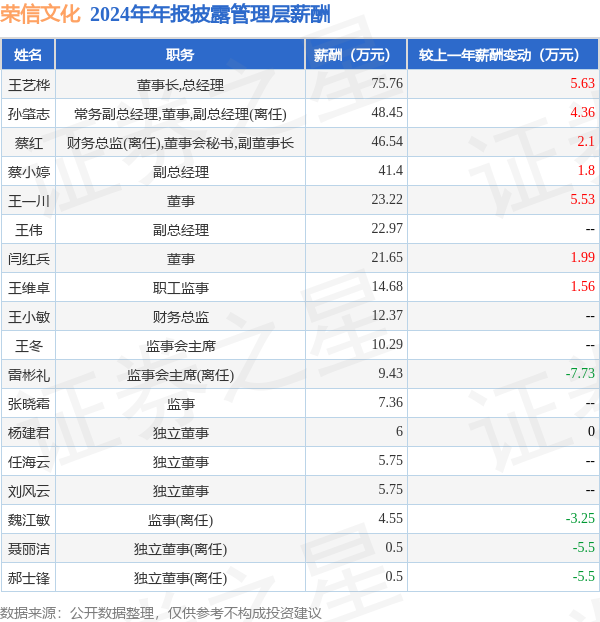Click the position cell 财务总监

[180, 317]
